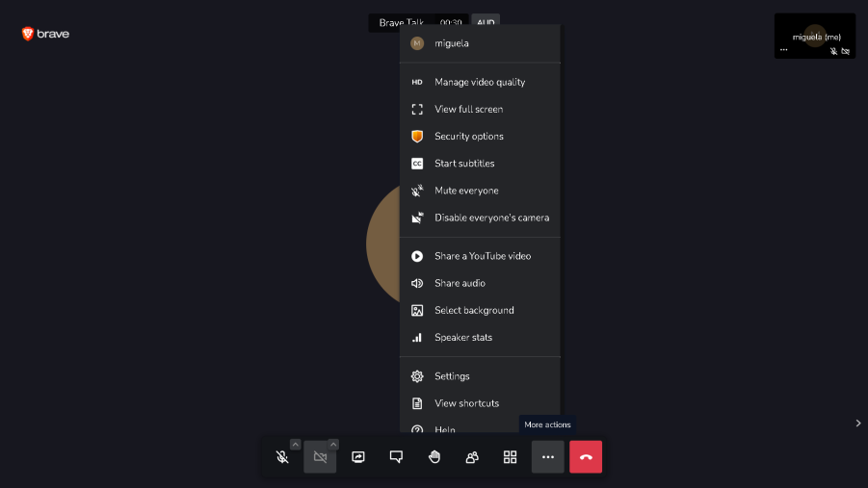The image size is (868, 488).
Task: Click Mute everyone menu entry
Action: coord(480,191)
